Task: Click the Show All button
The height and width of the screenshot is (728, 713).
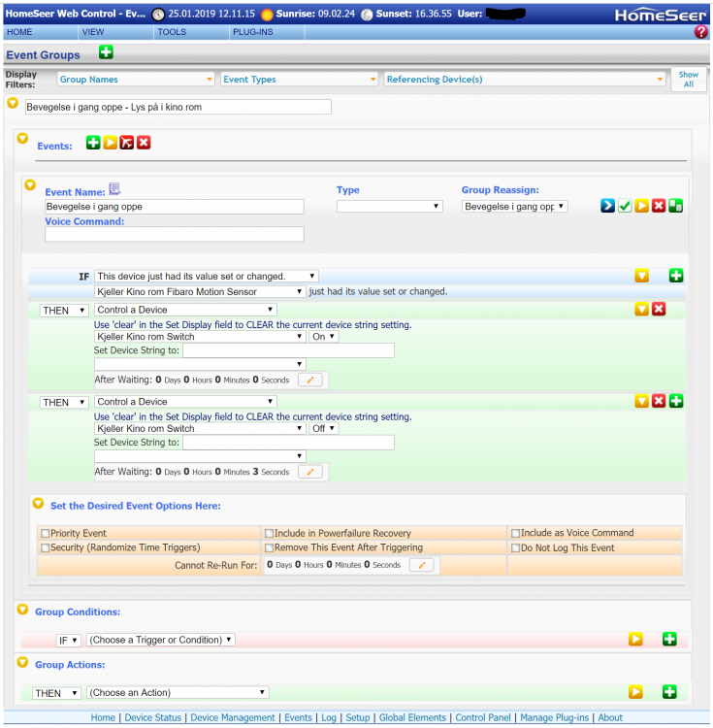Action: pyautogui.click(x=688, y=80)
